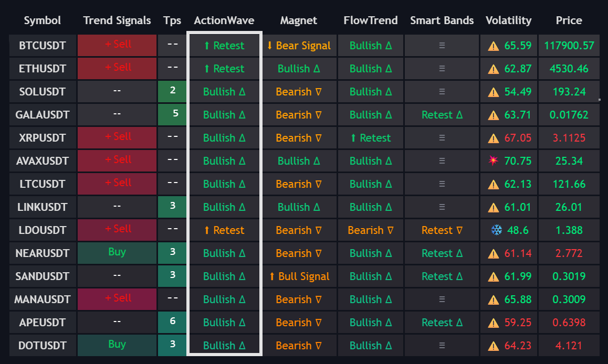Image resolution: width=608 pixels, height=364 pixels.
Task: Click the Buy signal for DOTUSDT
Action: tap(117, 345)
